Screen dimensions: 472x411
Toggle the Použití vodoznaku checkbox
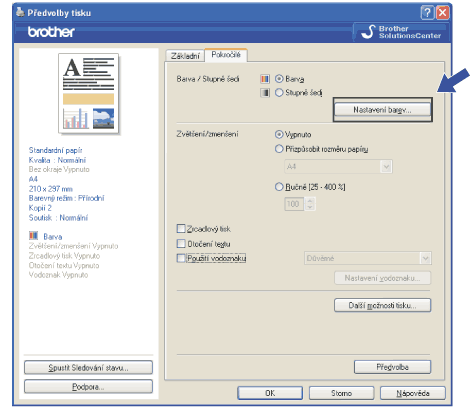[x=181, y=258]
